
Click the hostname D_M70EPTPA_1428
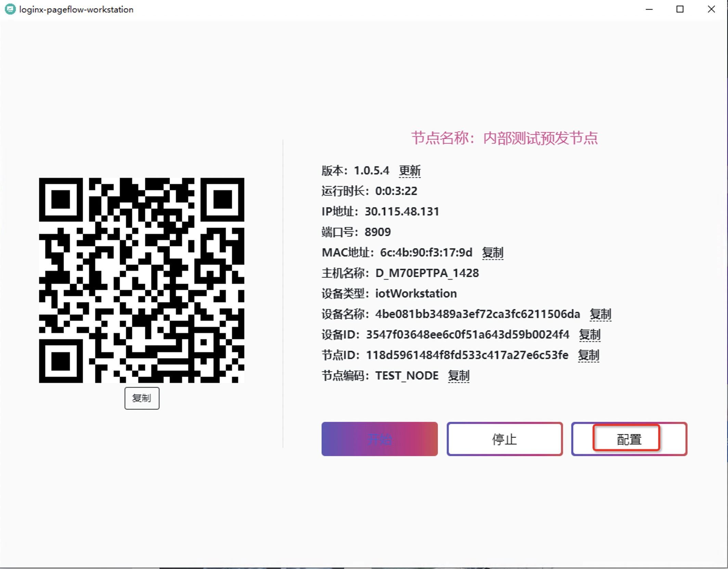coord(427,273)
